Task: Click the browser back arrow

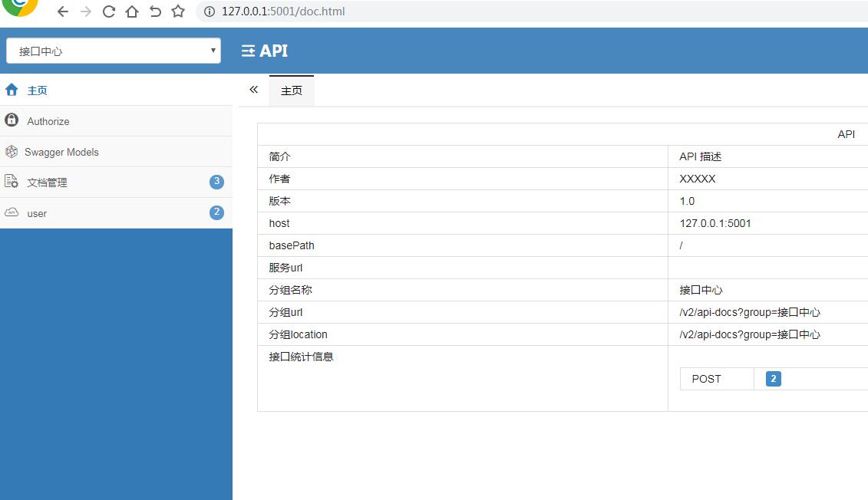Action: pos(62,12)
